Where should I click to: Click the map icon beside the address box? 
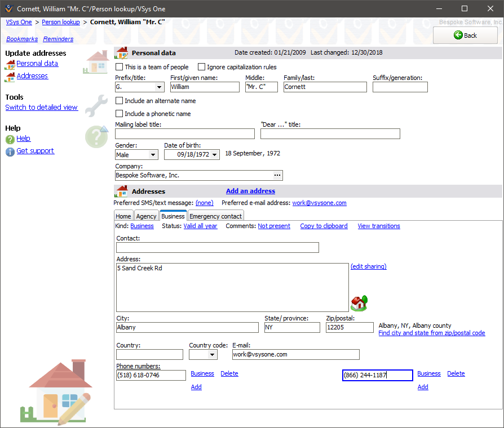click(359, 302)
